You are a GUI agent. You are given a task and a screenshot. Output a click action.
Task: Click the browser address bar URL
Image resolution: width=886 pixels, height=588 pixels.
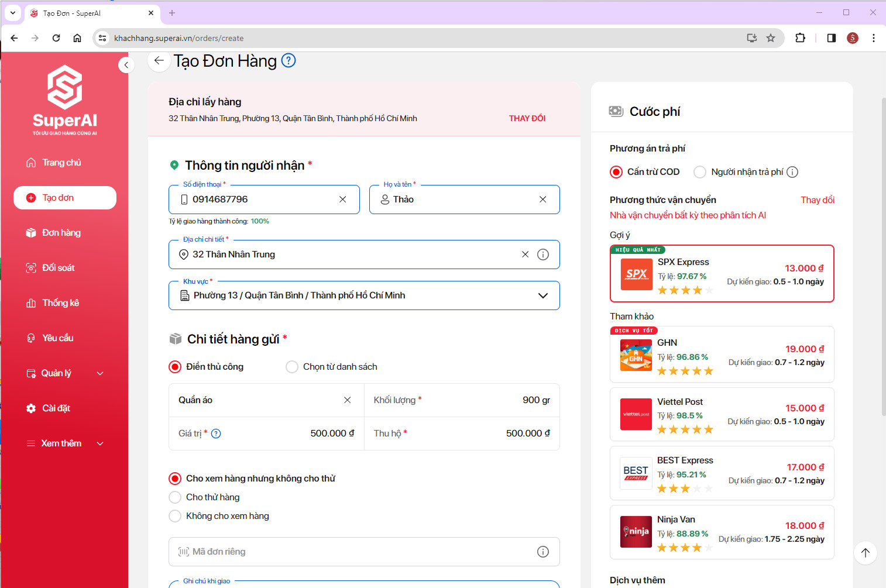tap(179, 38)
